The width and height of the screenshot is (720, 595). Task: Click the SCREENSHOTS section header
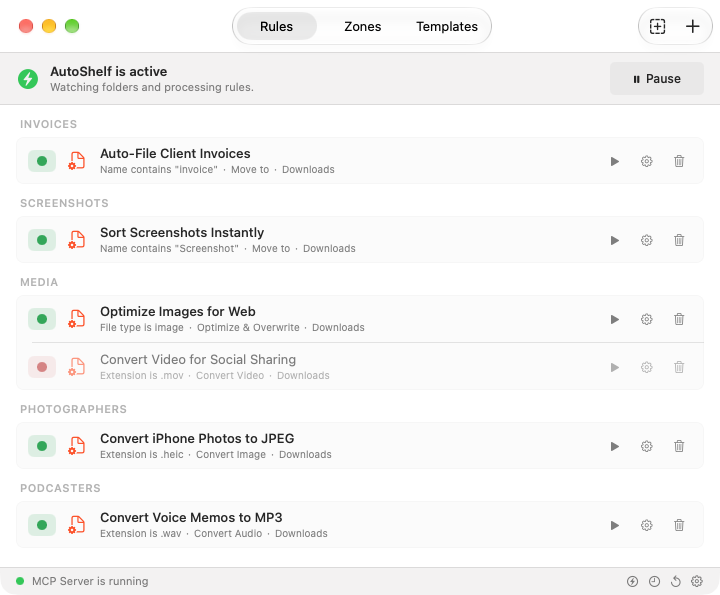click(64, 203)
